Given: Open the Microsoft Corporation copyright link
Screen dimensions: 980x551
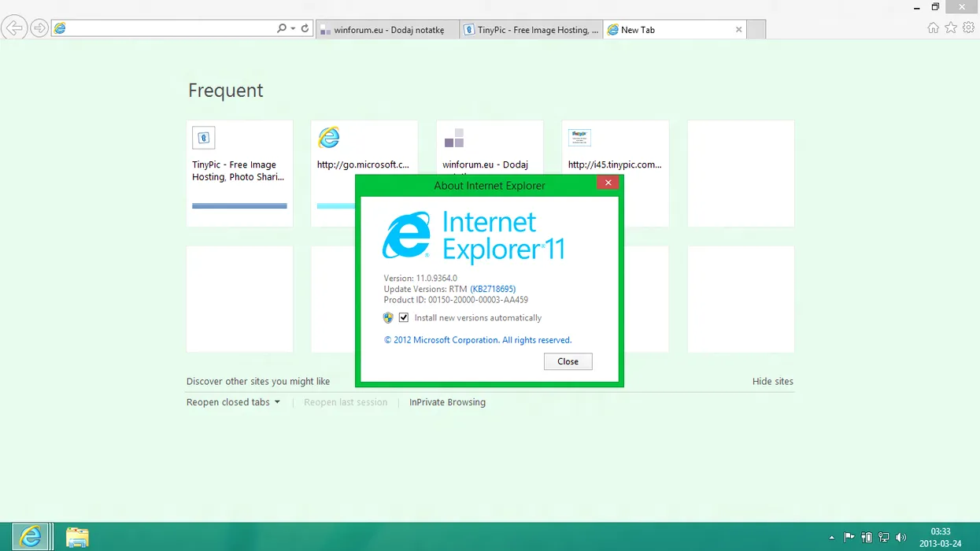Looking at the screenshot, I should point(478,340).
